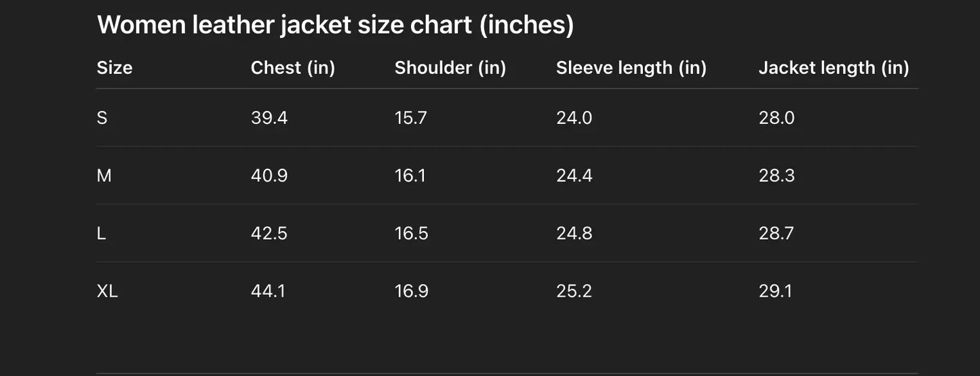Viewport: 980px width, 376px height.
Task: Click the size chart title heading
Action: pos(335,25)
